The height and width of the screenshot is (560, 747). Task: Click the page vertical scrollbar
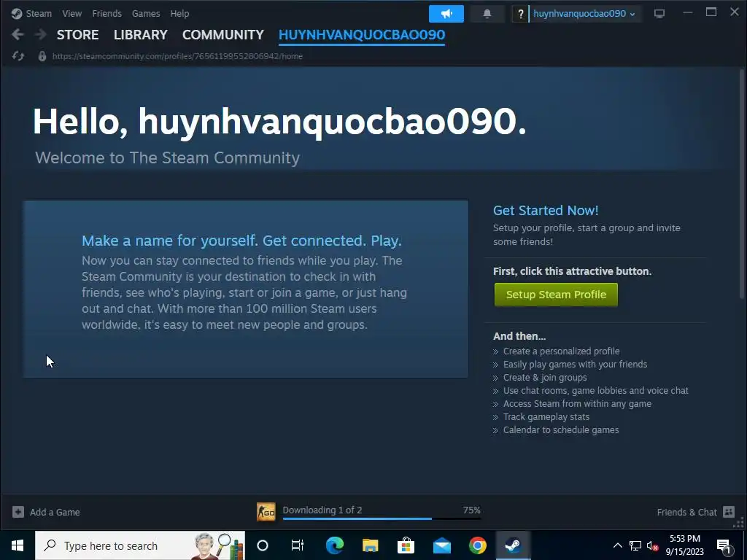click(742, 184)
